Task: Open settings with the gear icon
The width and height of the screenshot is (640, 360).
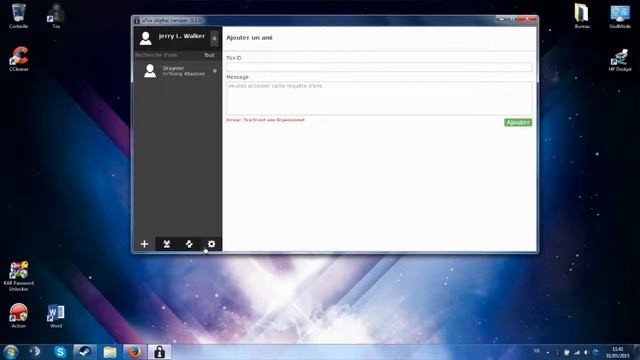Action: [211, 244]
